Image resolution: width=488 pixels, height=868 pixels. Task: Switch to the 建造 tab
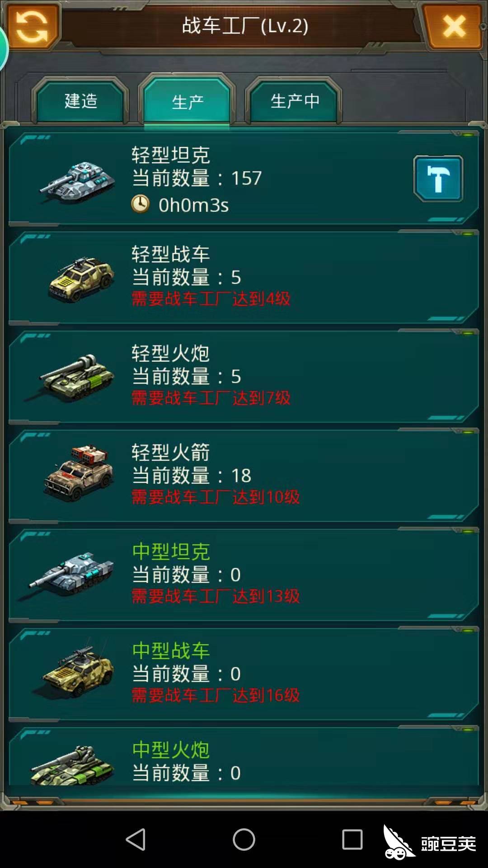80,101
